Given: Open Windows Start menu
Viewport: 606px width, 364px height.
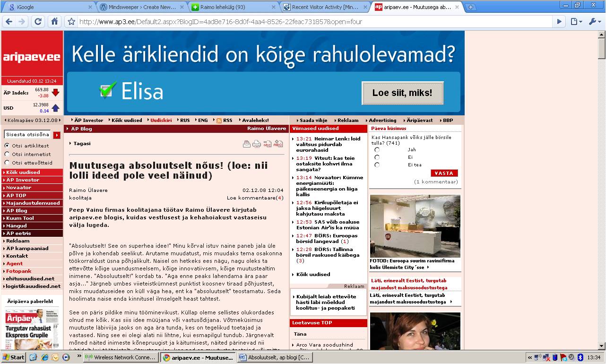Looking at the screenshot, I should coord(14,357).
